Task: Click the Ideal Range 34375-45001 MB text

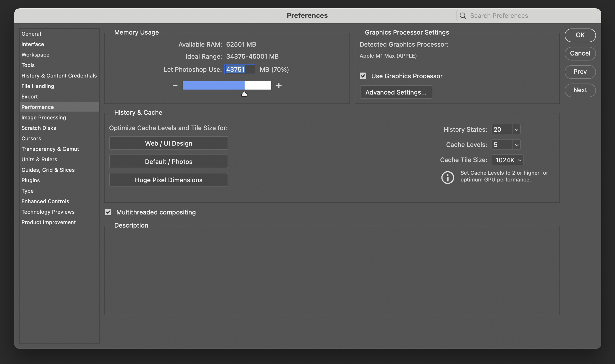Action: (252, 57)
